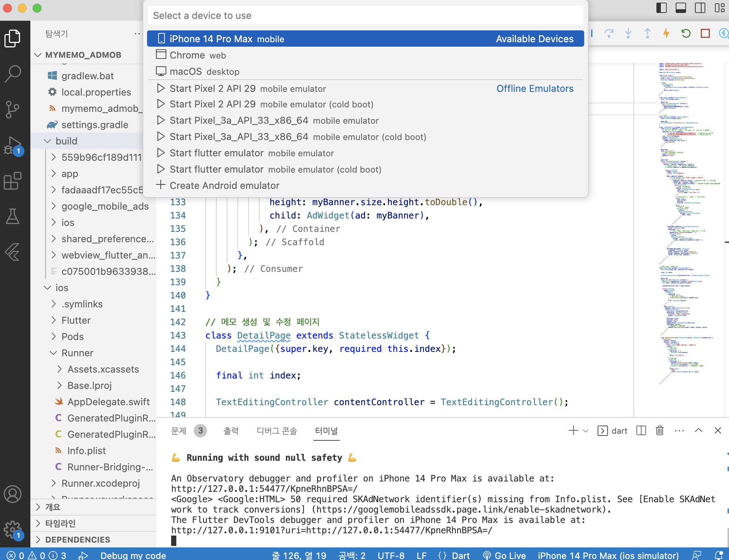Toggle the primary sidebar layout button
The height and width of the screenshot is (560, 729).
(662, 8)
